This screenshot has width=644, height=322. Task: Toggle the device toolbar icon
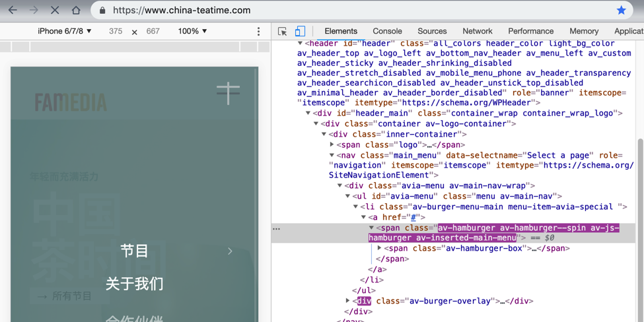pyautogui.click(x=301, y=31)
